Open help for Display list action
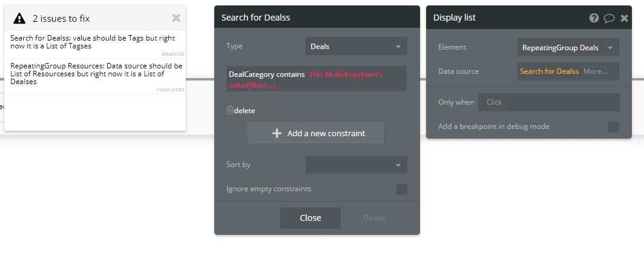644x253 pixels. coord(594,18)
